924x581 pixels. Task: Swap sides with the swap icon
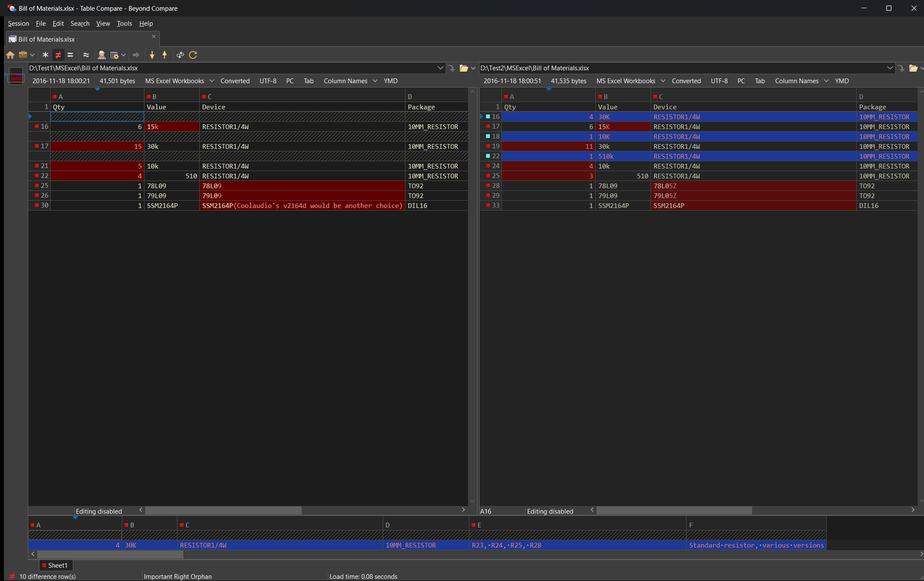click(180, 55)
